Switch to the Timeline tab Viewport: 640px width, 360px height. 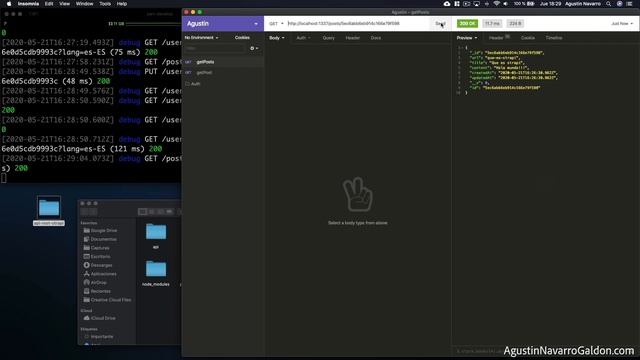pos(554,38)
